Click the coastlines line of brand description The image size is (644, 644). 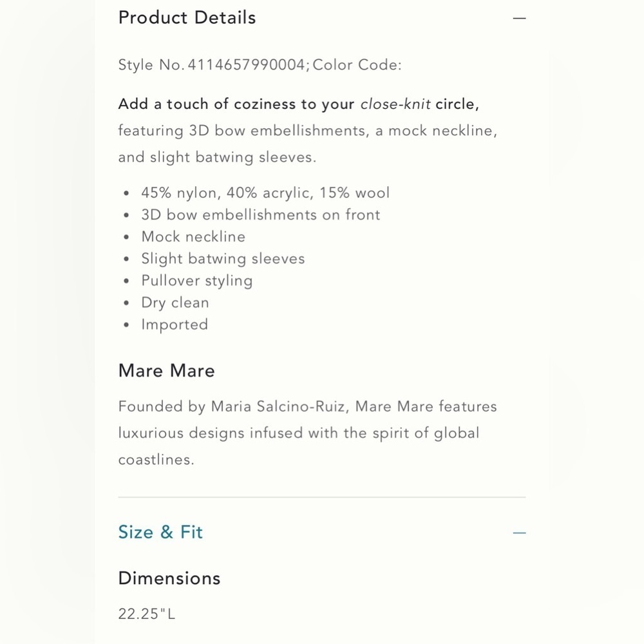[156, 460]
